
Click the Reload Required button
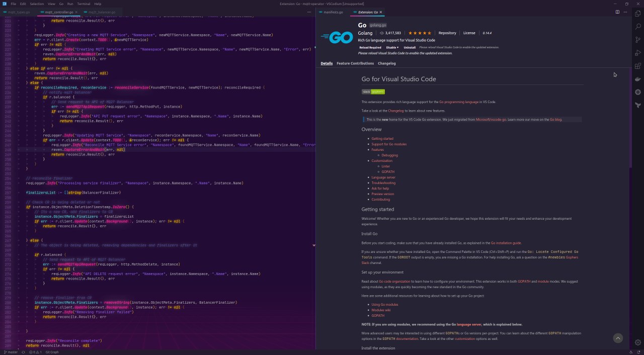[x=370, y=47]
